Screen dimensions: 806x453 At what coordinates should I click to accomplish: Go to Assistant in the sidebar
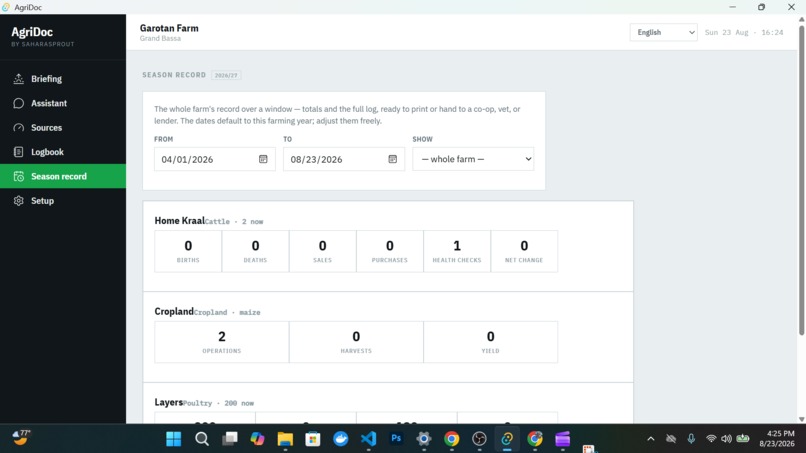coord(63,103)
